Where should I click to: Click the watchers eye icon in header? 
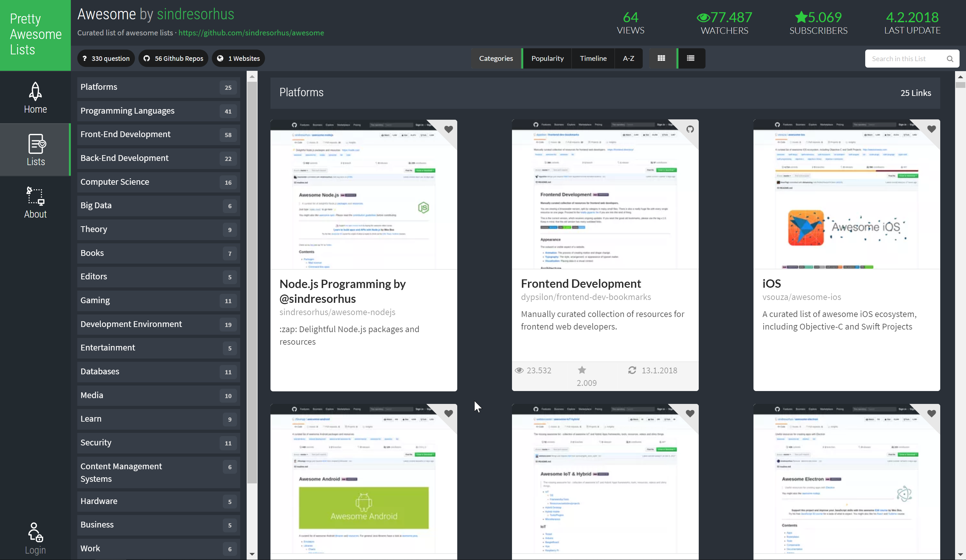click(703, 17)
